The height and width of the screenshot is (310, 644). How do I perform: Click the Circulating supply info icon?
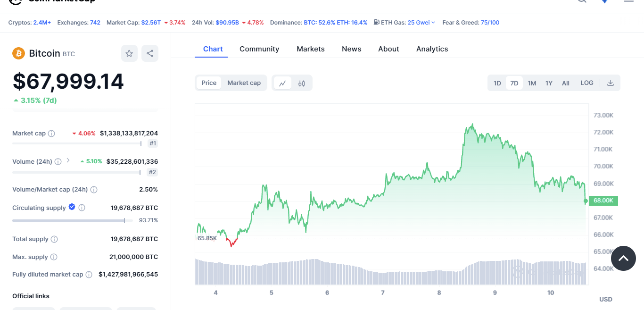pyautogui.click(x=82, y=208)
